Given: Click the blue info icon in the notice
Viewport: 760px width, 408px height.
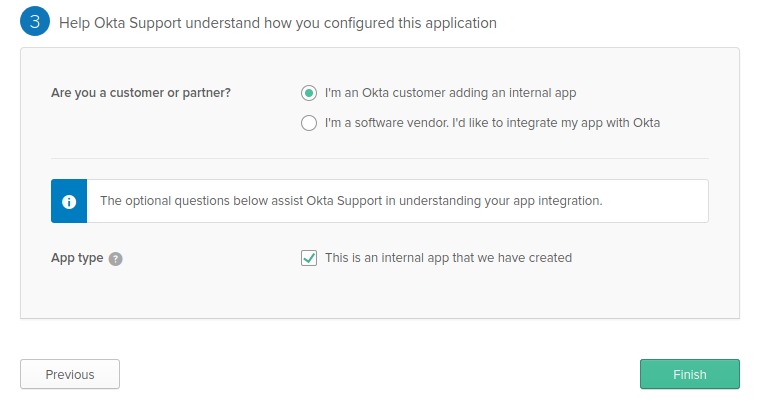Looking at the screenshot, I should coord(69,201).
